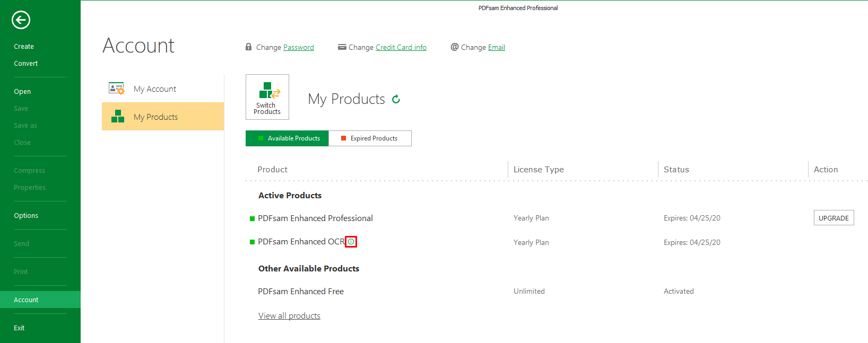Choose Save as in the green sidebar
The height and width of the screenshot is (343, 868).
pyautogui.click(x=25, y=126)
